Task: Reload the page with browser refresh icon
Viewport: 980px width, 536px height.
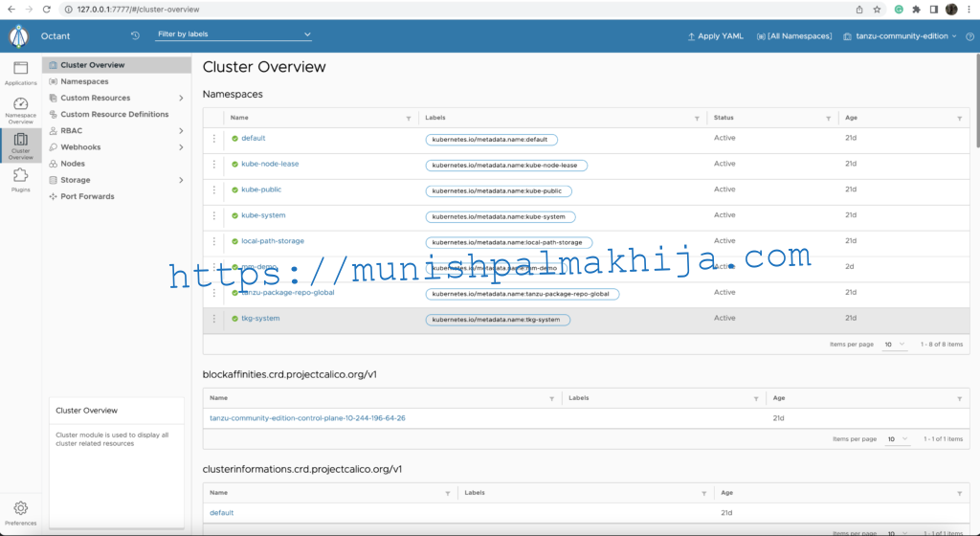Action: pyautogui.click(x=46, y=10)
